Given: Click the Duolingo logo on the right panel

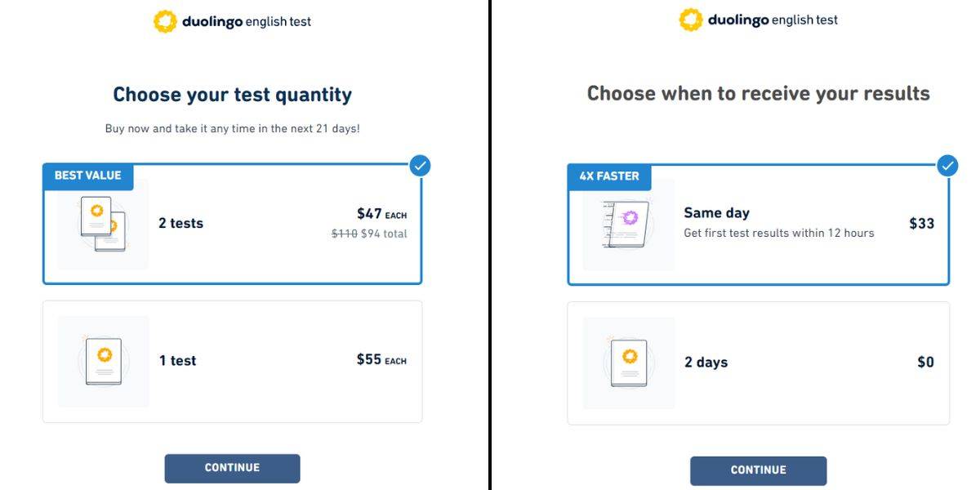Looking at the screenshot, I should (x=691, y=20).
